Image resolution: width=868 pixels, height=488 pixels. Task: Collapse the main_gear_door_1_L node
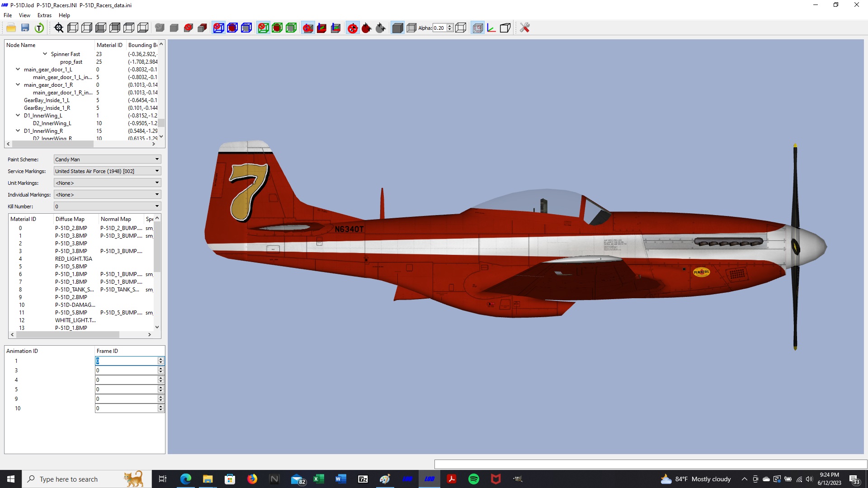(18, 69)
